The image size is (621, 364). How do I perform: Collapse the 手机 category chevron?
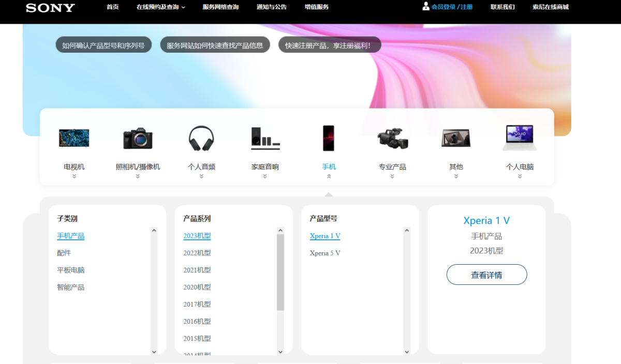pos(329,176)
